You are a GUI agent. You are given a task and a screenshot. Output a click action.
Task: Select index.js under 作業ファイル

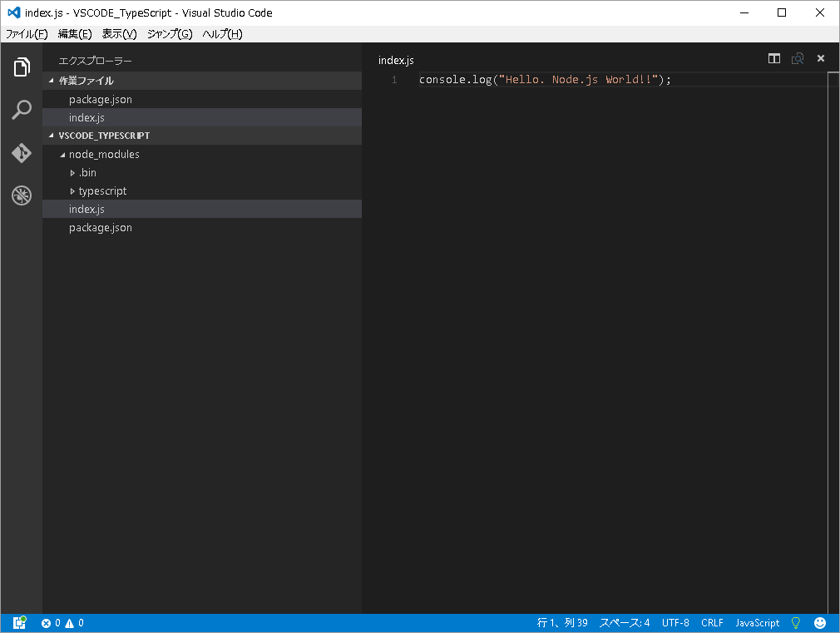tap(202, 117)
